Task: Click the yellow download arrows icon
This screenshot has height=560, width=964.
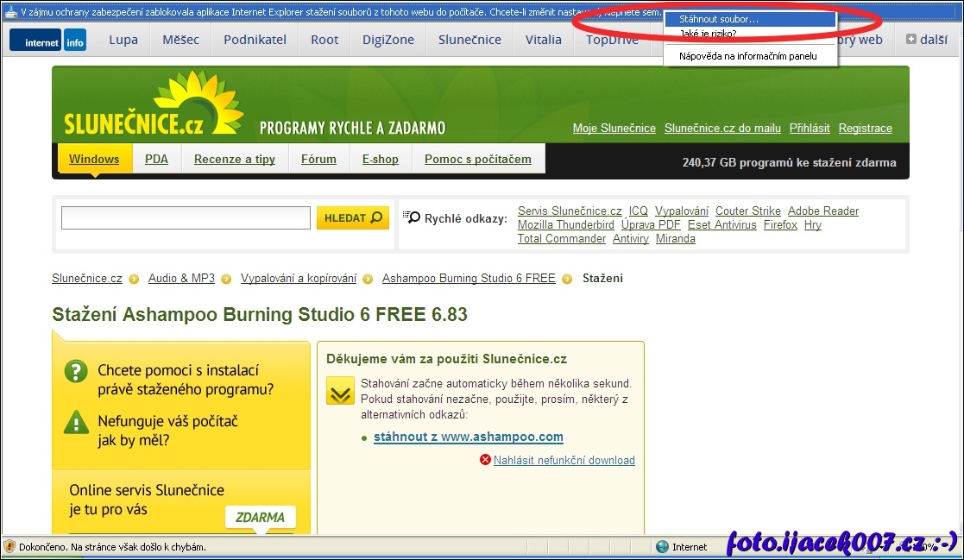Action: click(339, 390)
